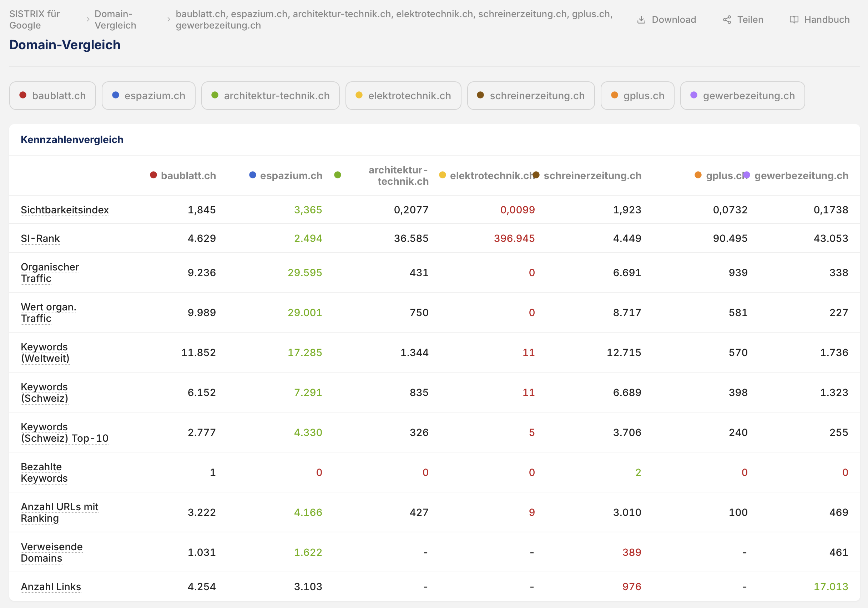The width and height of the screenshot is (868, 608).
Task: Click the Bezahlte Keywords row label
Action: (44, 472)
